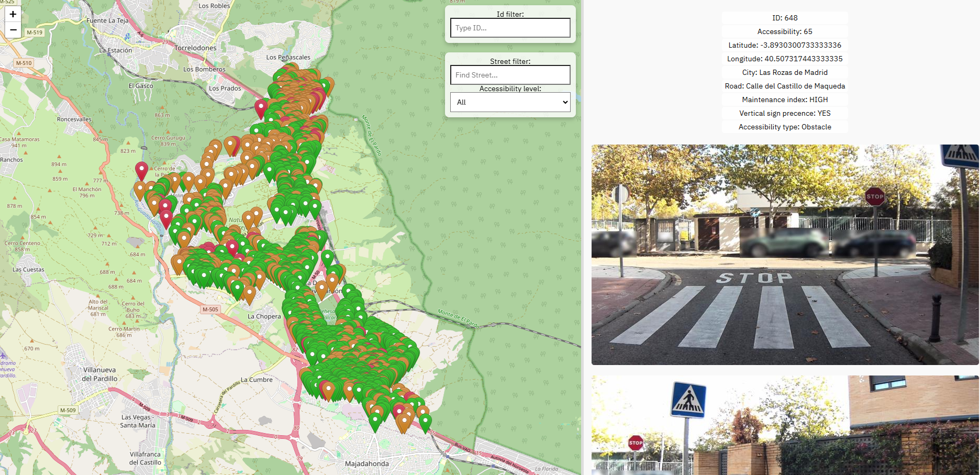Zoom in on the map

pos(13,14)
